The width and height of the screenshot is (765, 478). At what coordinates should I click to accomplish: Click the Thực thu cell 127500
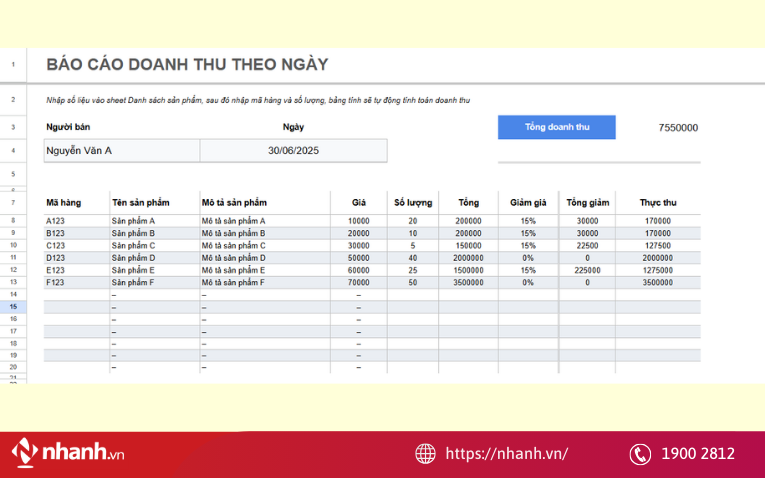click(658, 245)
